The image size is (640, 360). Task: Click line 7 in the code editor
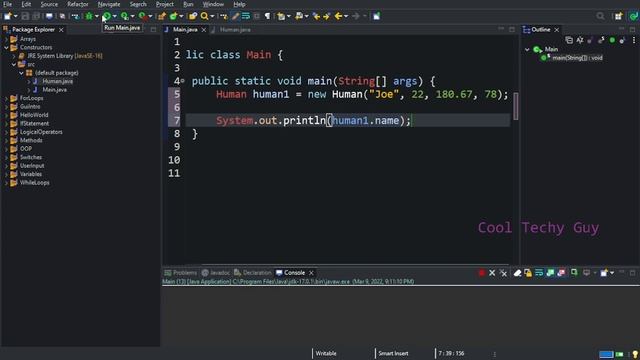pos(348,120)
